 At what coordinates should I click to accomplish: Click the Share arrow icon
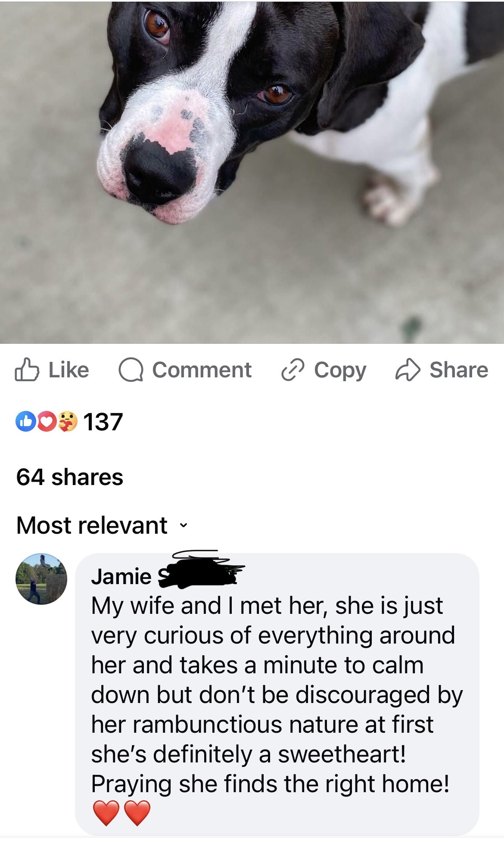click(x=408, y=370)
